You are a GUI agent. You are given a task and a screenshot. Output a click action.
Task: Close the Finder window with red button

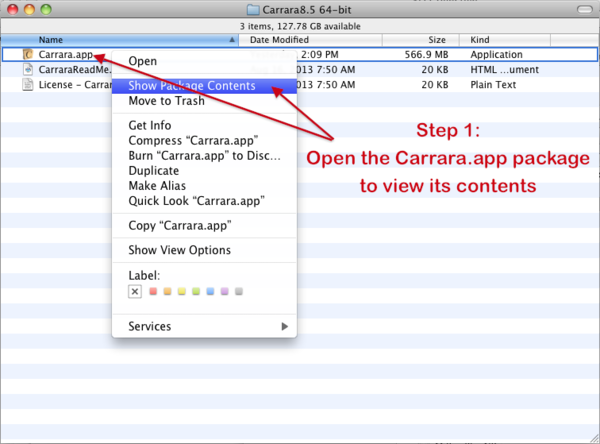click(x=13, y=10)
